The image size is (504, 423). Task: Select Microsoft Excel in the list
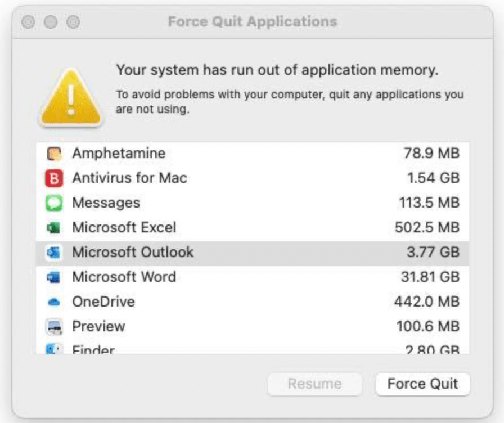[124, 228]
